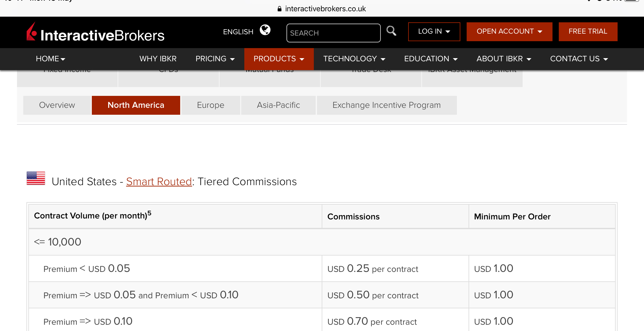Click the United States flag icon
The height and width of the screenshot is (331, 644).
click(x=36, y=178)
